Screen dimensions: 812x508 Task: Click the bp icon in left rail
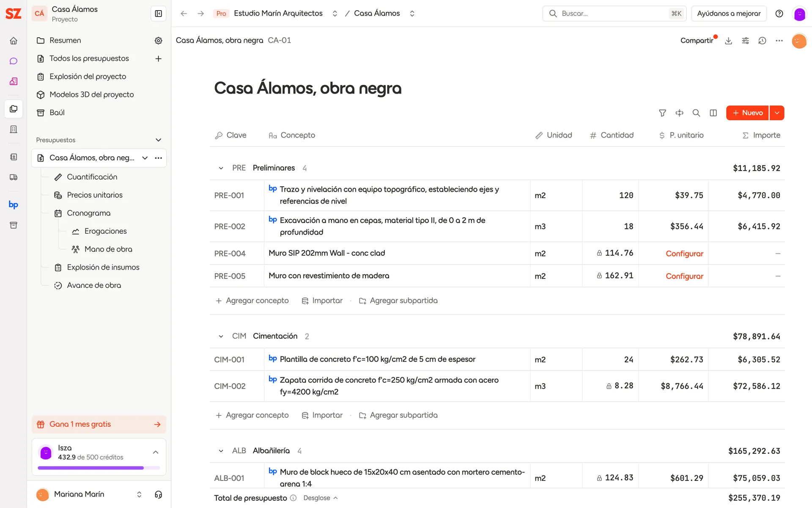(x=14, y=205)
